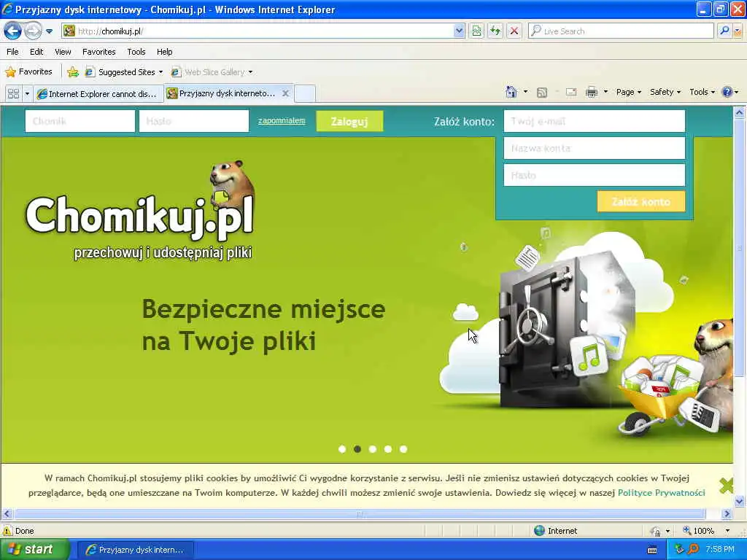Click the status bar warning icon
Screen dimensions: 747x560
(7, 531)
